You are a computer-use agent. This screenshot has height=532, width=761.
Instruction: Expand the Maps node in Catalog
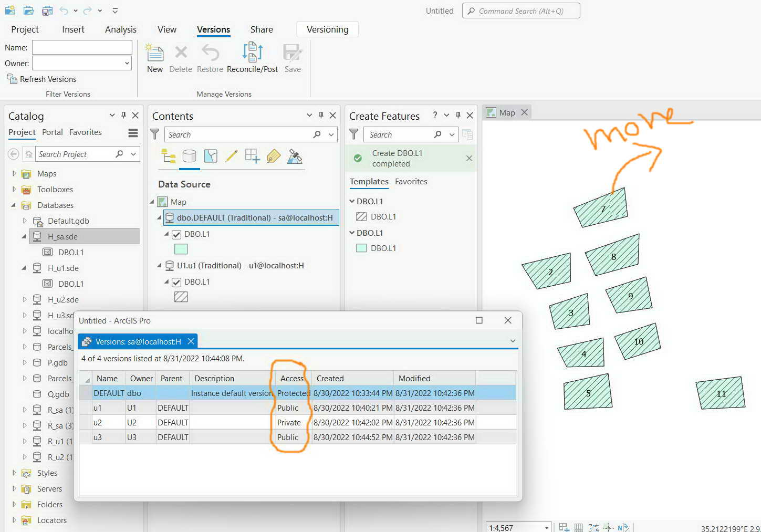coord(14,173)
